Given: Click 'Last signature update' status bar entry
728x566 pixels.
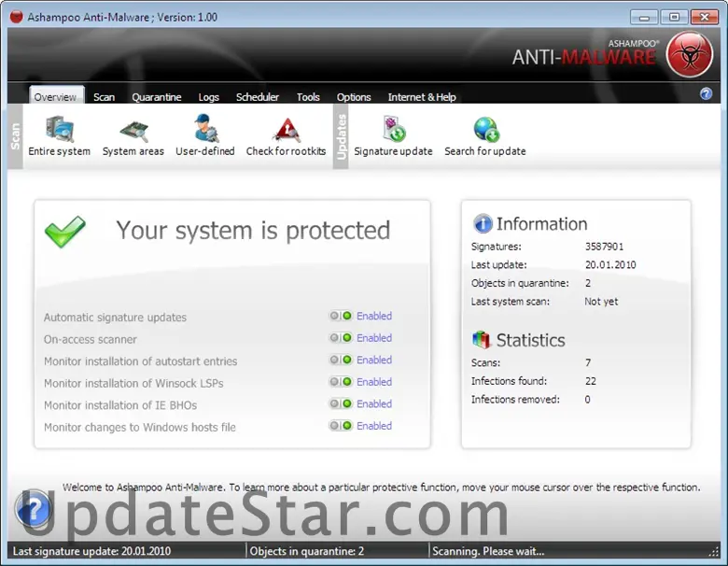Looking at the screenshot, I should tap(91, 551).
